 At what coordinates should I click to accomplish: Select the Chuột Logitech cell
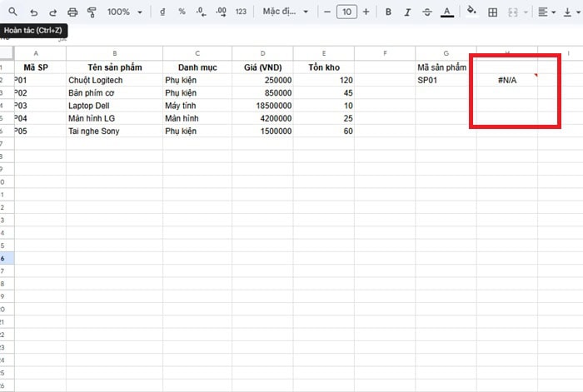tap(115, 80)
